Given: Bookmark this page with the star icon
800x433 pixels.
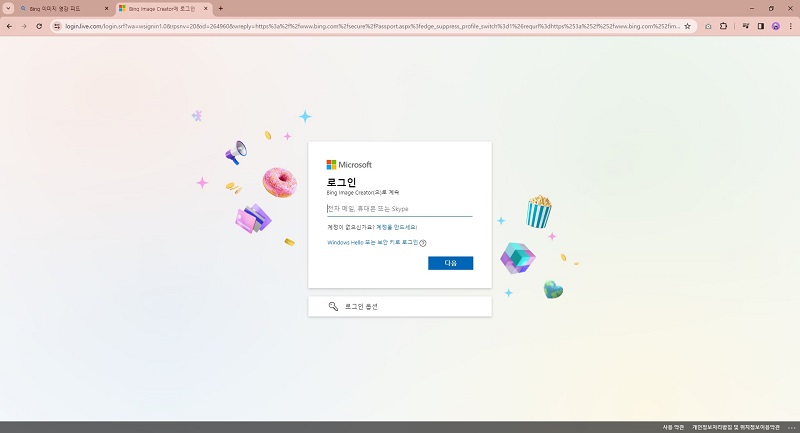Looking at the screenshot, I should tap(687, 26).
